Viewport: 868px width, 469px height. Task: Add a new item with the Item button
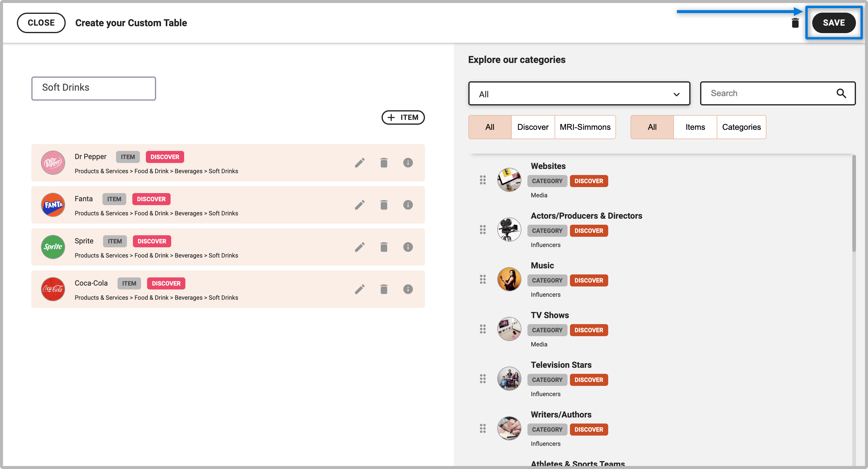[403, 117]
